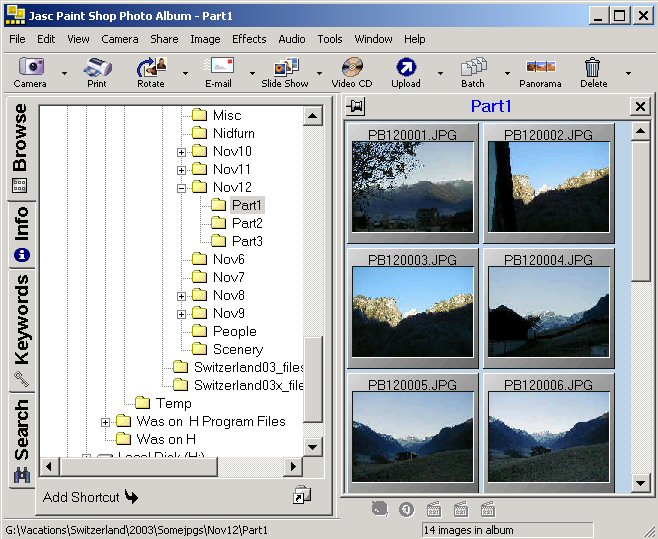658x539 pixels.
Task: Start the Slide Show tool
Action: 285,71
